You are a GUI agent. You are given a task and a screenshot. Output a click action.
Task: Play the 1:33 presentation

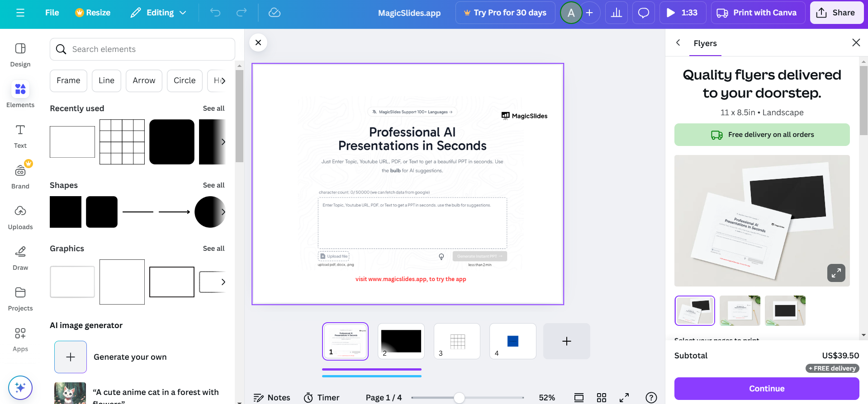click(683, 13)
